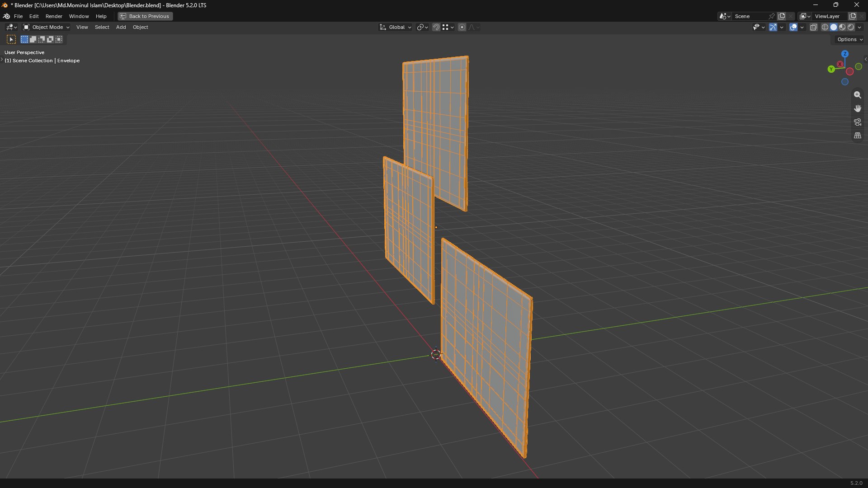The image size is (868, 488).
Task: Add a new scene
Action: (x=782, y=16)
